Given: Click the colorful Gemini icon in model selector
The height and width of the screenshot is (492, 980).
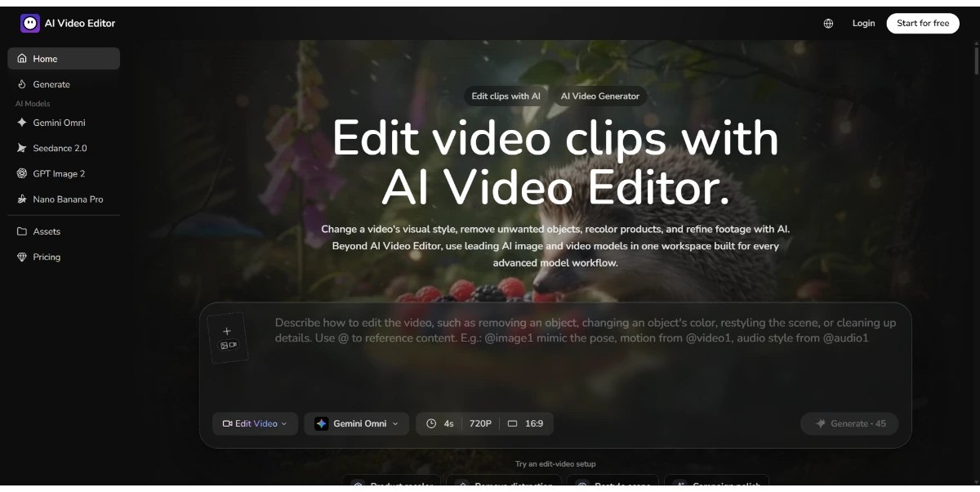Looking at the screenshot, I should 322,423.
